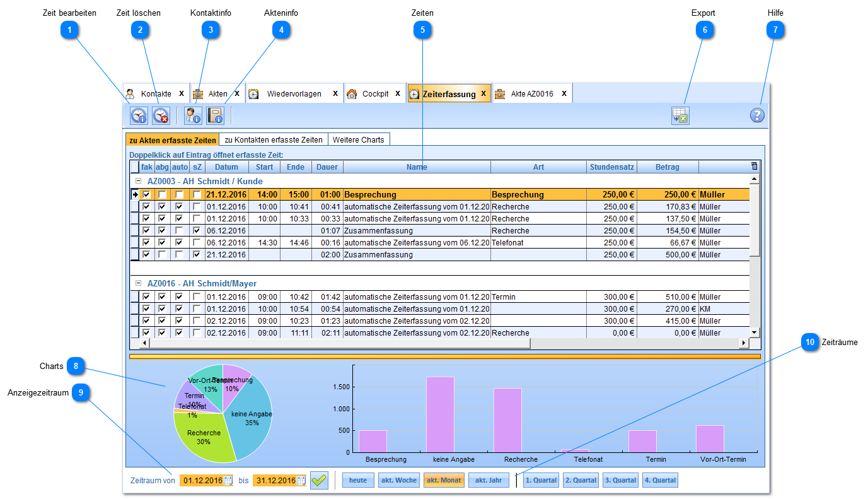Switch to the Cockpit tab

(375, 93)
